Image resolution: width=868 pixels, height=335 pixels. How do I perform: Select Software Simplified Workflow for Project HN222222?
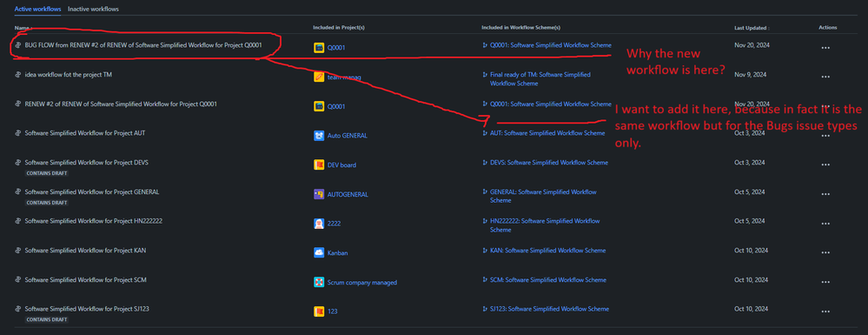[94, 221]
